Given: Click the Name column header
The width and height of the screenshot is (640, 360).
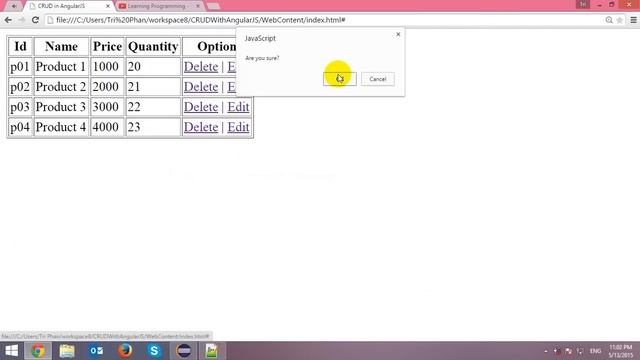Looking at the screenshot, I should click(x=61, y=47).
